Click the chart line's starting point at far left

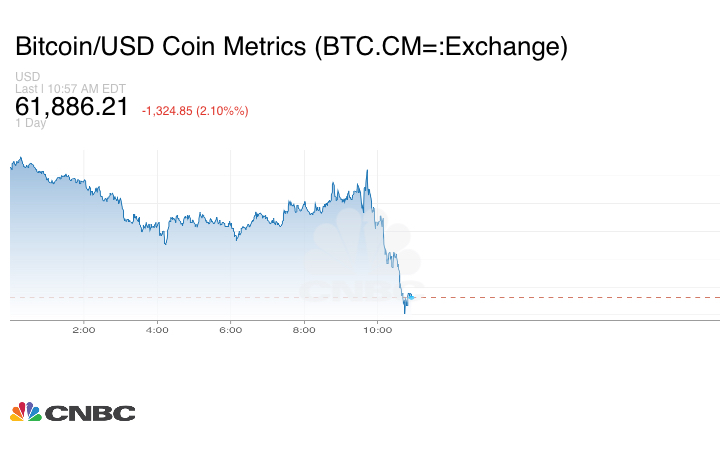[x=11, y=165]
